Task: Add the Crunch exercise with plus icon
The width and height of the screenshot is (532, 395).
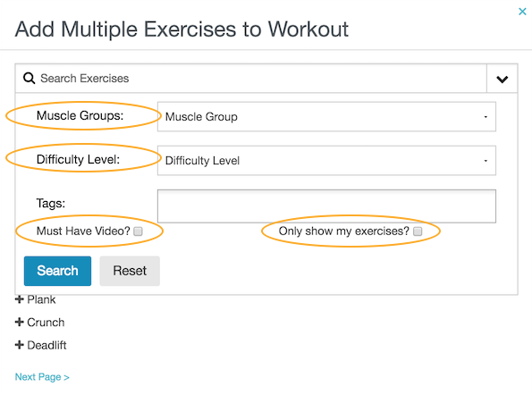Action: tap(20, 322)
